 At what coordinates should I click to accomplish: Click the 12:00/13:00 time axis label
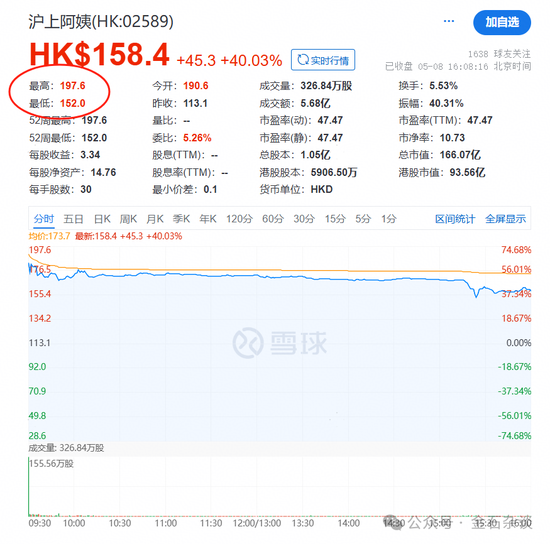click(257, 523)
